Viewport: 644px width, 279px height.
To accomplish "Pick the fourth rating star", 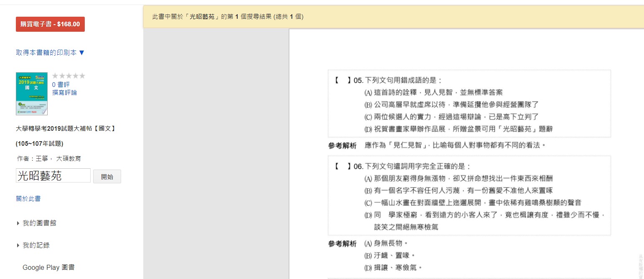I will point(75,76).
